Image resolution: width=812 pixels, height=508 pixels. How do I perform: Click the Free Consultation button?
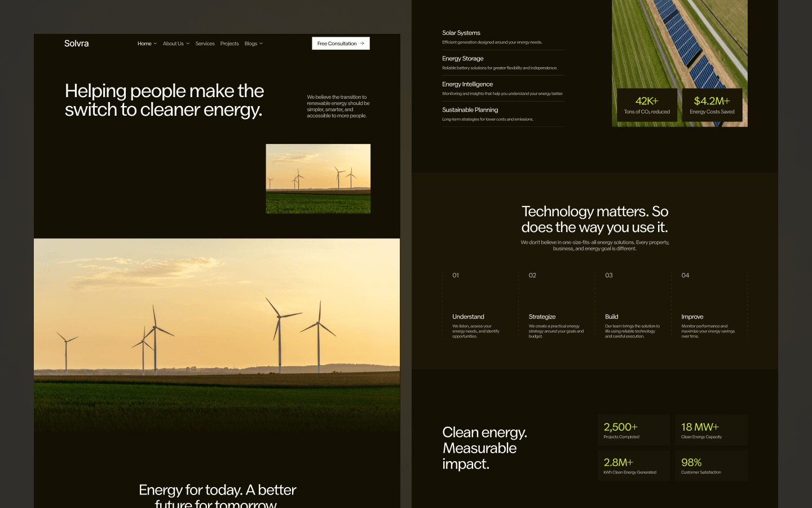point(341,43)
